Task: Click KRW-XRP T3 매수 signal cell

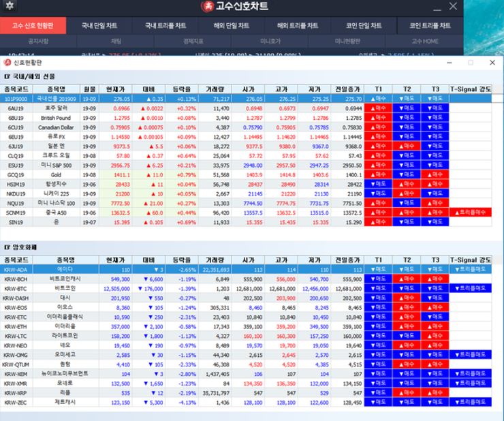Action: click(435, 392)
